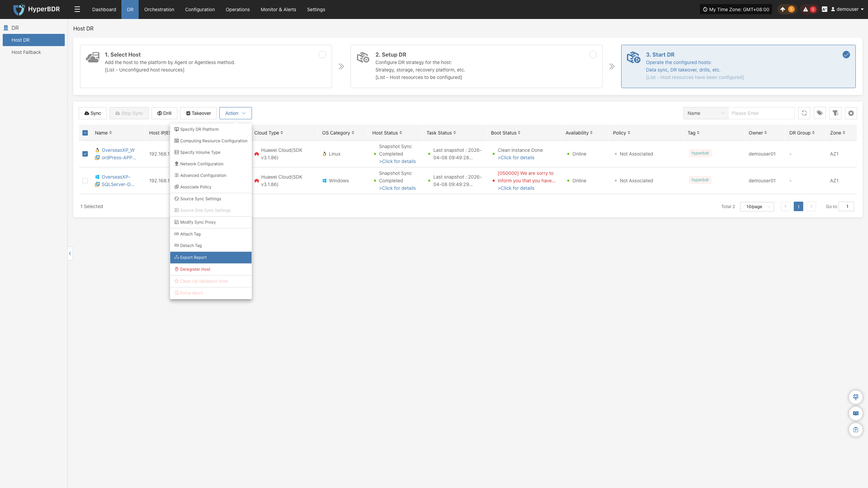Select Network Configuration menu entry
Viewport: 868px width, 488px height.
211,164
